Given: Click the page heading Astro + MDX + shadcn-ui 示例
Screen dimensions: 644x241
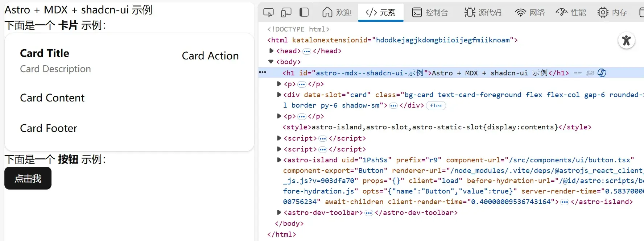Looking at the screenshot, I should coord(78,10).
